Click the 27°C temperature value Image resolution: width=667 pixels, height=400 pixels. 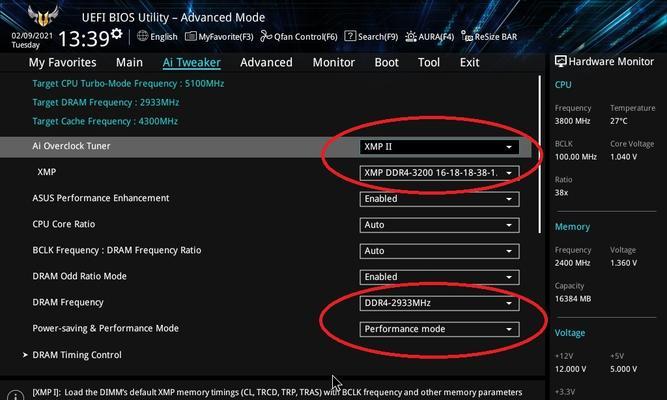point(619,121)
